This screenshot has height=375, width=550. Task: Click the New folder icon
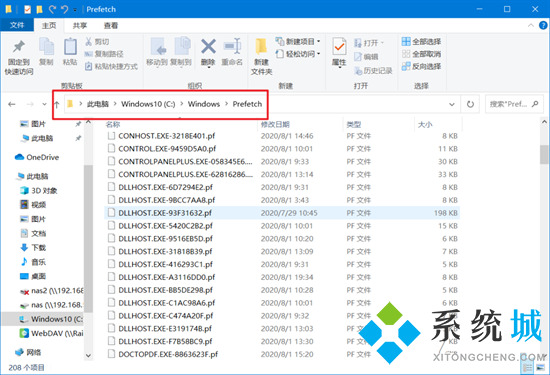261,47
